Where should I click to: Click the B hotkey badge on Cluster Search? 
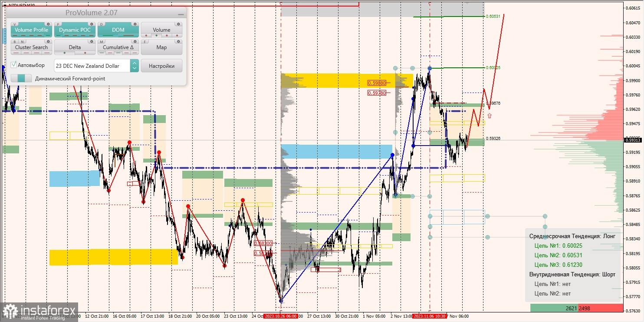click(x=15, y=42)
